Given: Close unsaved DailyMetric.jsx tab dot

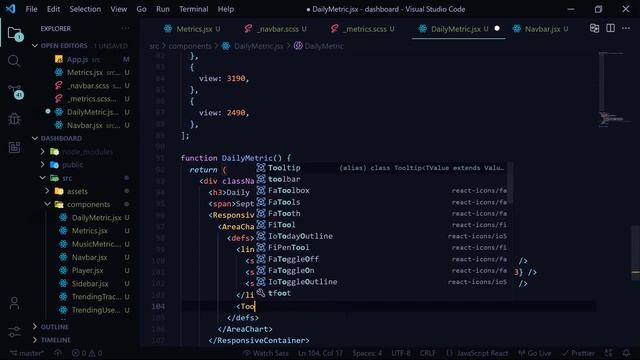Looking at the screenshot, I should tap(497, 29).
